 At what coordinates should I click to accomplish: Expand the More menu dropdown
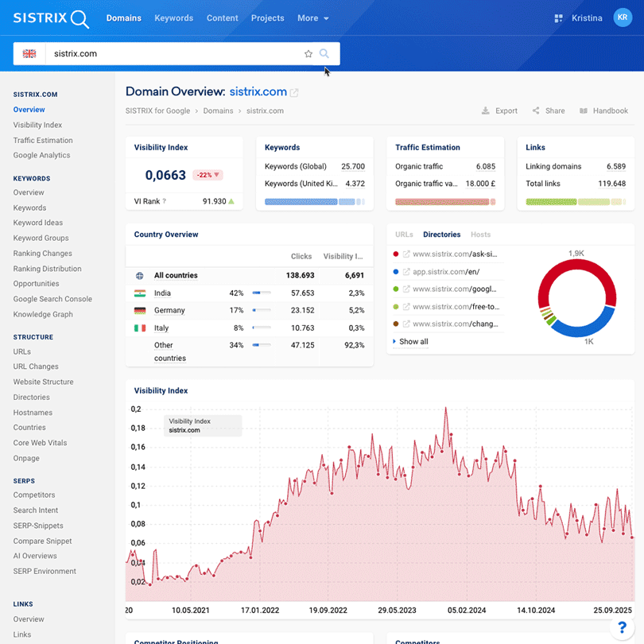pos(313,18)
